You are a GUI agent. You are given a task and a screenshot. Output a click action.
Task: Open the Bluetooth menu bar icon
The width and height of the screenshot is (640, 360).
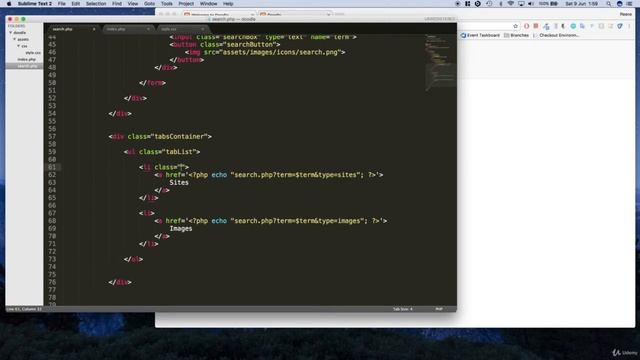pyautogui.click(x=500, y=4)
